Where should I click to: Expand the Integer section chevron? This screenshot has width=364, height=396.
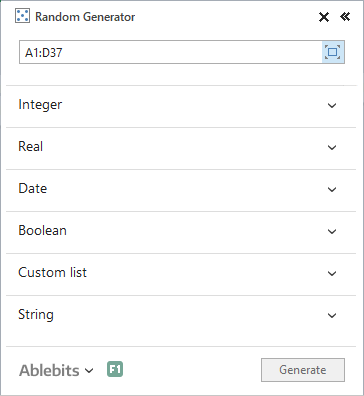point(332,106)
